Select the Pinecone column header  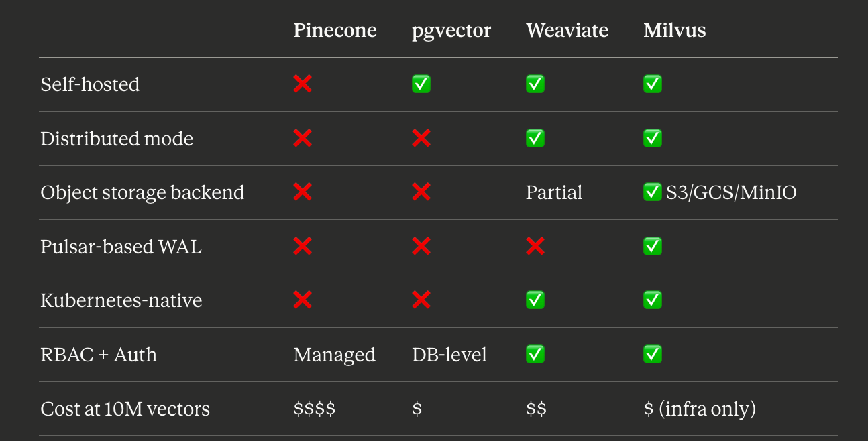tap(335, 30)
